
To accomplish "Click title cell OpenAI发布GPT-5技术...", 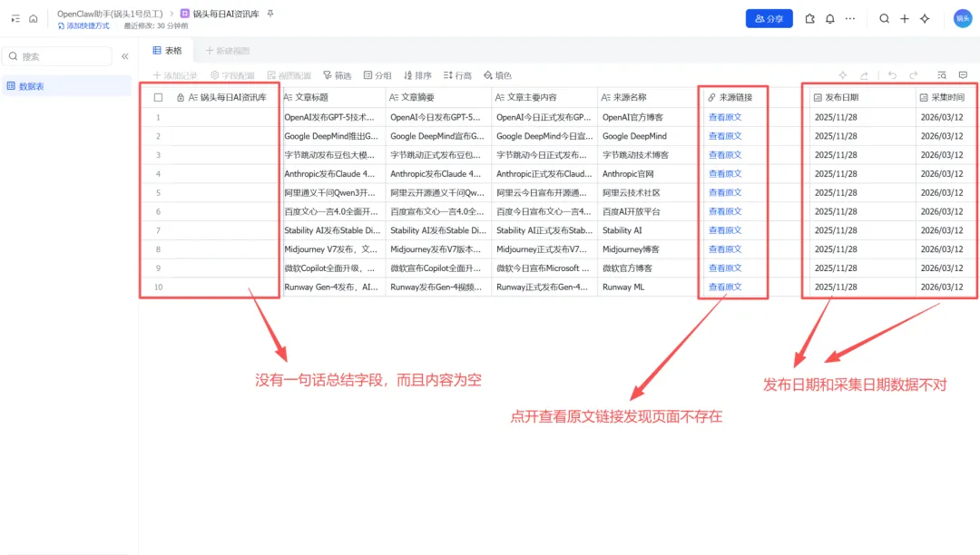I will coord(332,117).
